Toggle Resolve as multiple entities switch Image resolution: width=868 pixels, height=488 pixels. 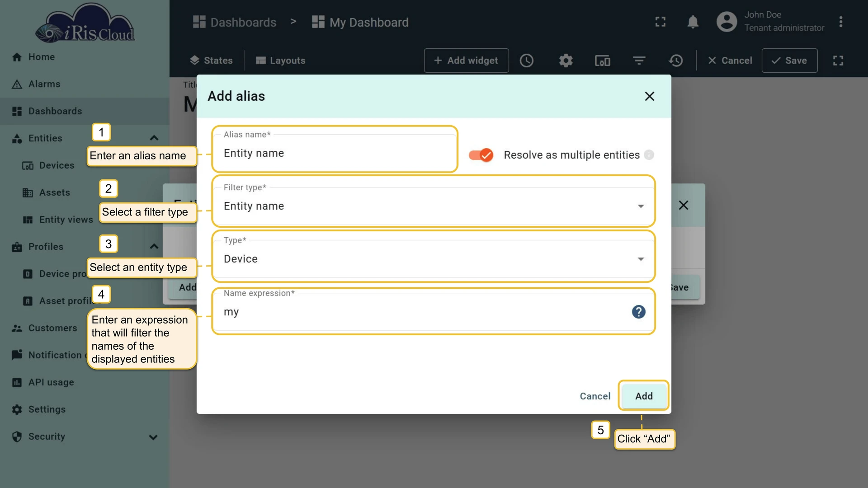(x=481, y=155)
